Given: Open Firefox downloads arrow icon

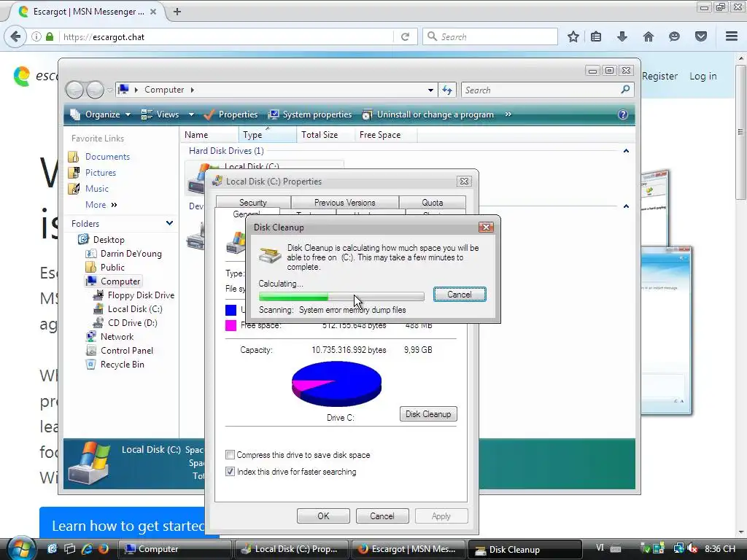Looking at the screenshot, I should [622, 36].
